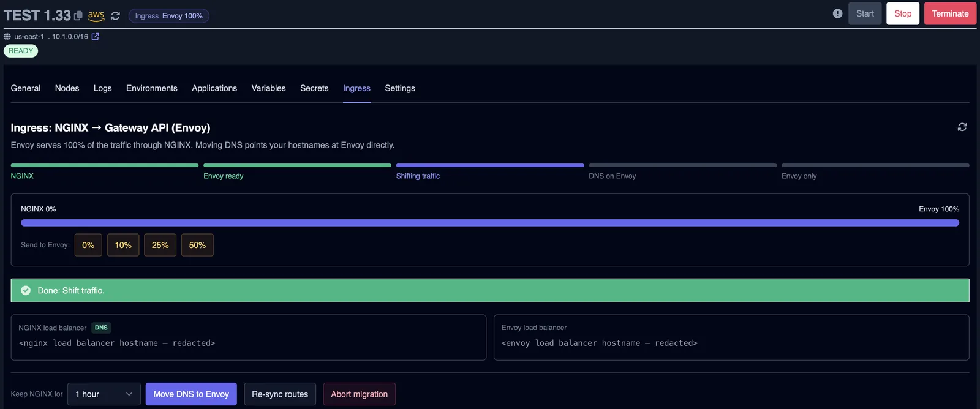Click the DNS on Envoy step
980x409 pixels.
pos(682,171)
